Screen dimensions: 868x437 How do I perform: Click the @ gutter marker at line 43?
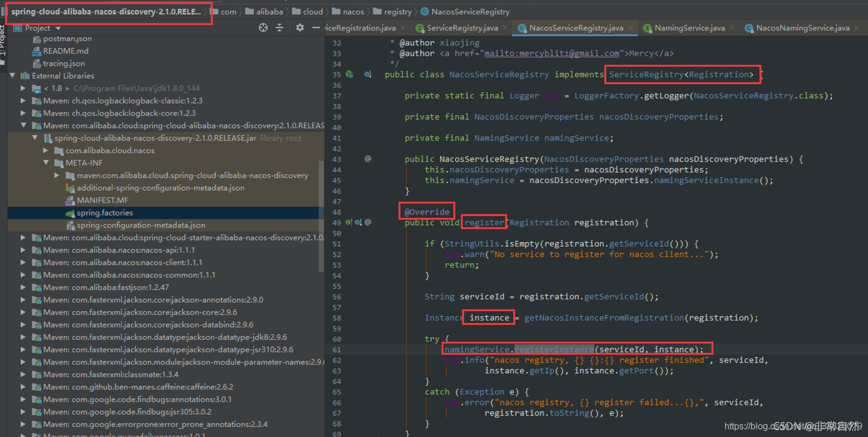tap(368, 159)
